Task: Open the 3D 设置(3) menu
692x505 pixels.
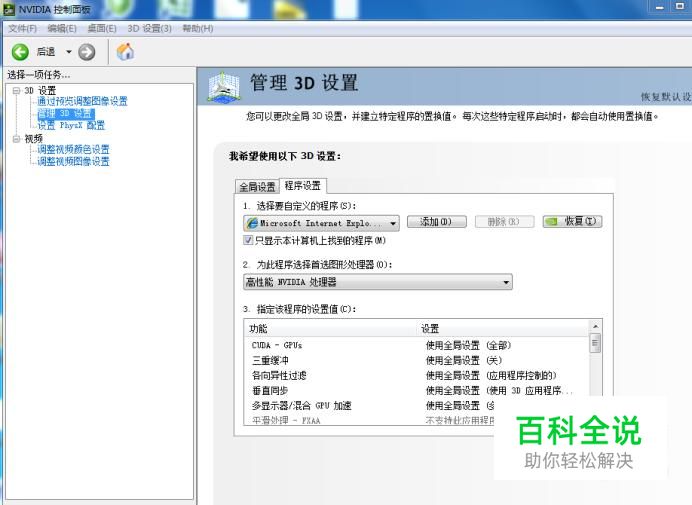Action: tap(149, 29)
